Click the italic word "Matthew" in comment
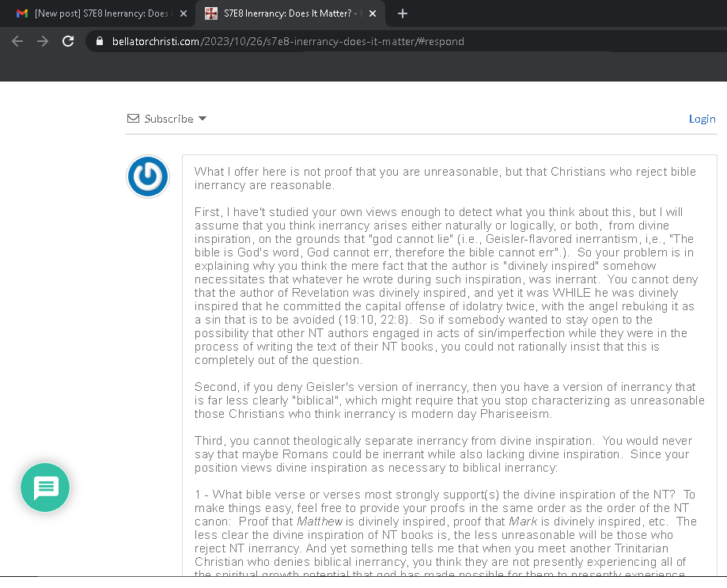The height and width of the screenshot is (588, 727). 320,522
